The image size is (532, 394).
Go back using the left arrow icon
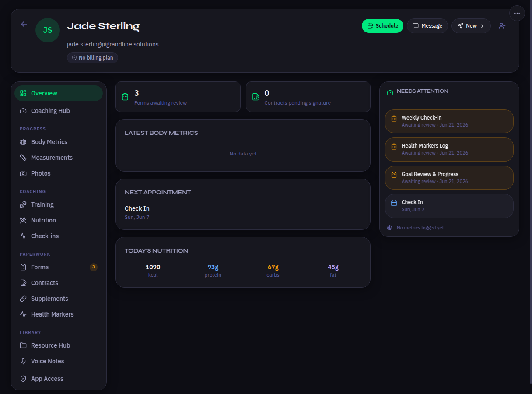point(24,24)
